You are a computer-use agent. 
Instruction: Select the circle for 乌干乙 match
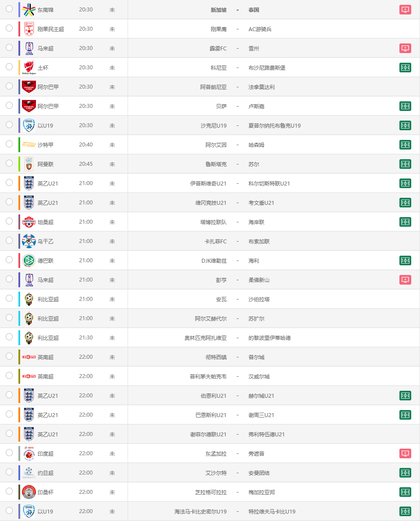pyautogui.click(x=9, y=241)
